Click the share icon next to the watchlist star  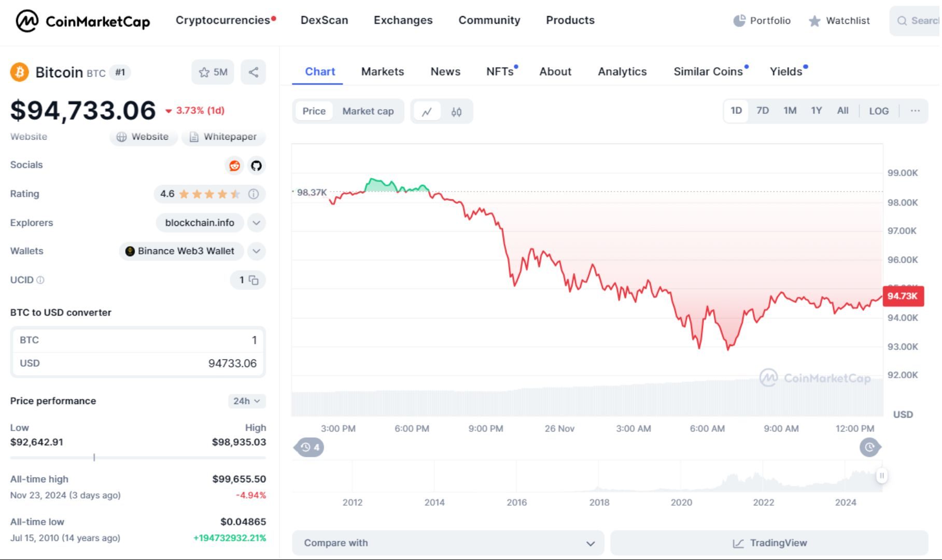click(x=253, y=72)
